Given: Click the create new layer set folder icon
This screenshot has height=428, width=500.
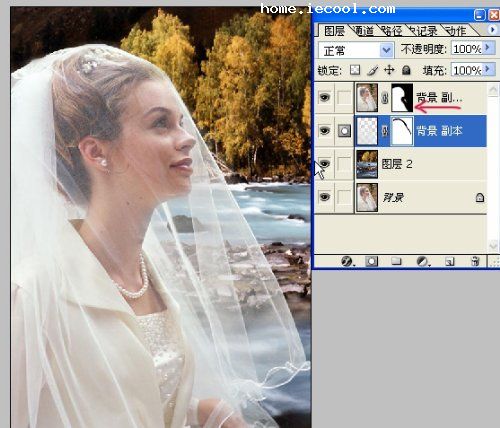Looking at the screenshot, I should tap(396, 261).
